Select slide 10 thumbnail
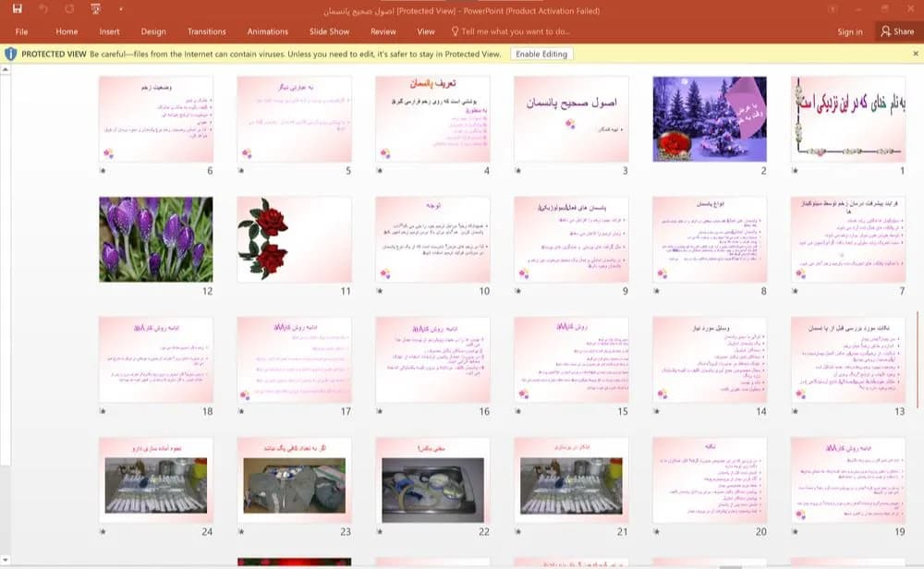 click(432, 239)
